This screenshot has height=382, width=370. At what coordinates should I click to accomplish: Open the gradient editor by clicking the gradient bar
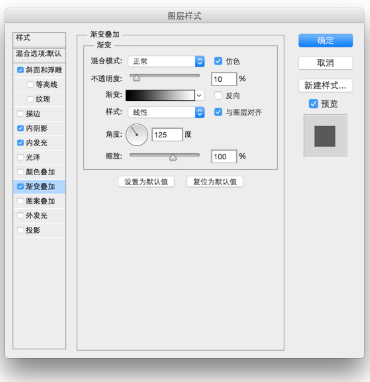tap(160, 96)
